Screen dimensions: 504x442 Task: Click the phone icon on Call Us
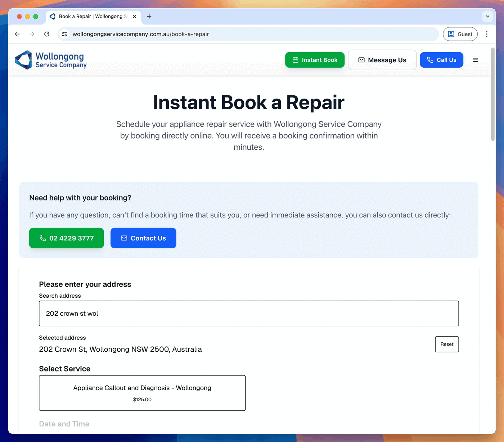(x=430, y=60)
